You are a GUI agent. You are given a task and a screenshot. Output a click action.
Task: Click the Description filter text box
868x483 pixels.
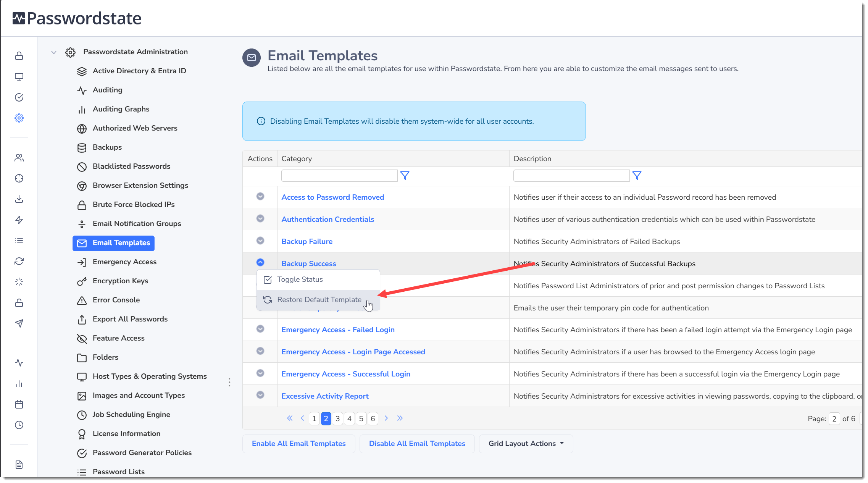point(571,176)
